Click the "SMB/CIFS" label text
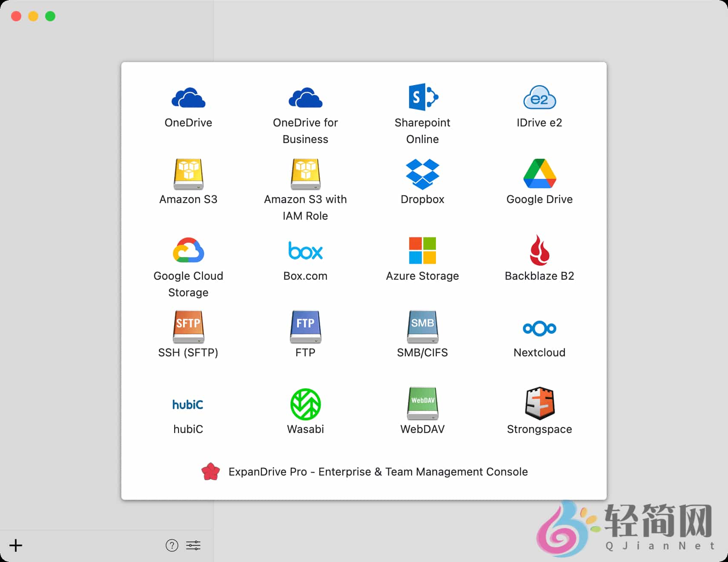The height and width of the screenshot is (562, 728). [422, 353]
